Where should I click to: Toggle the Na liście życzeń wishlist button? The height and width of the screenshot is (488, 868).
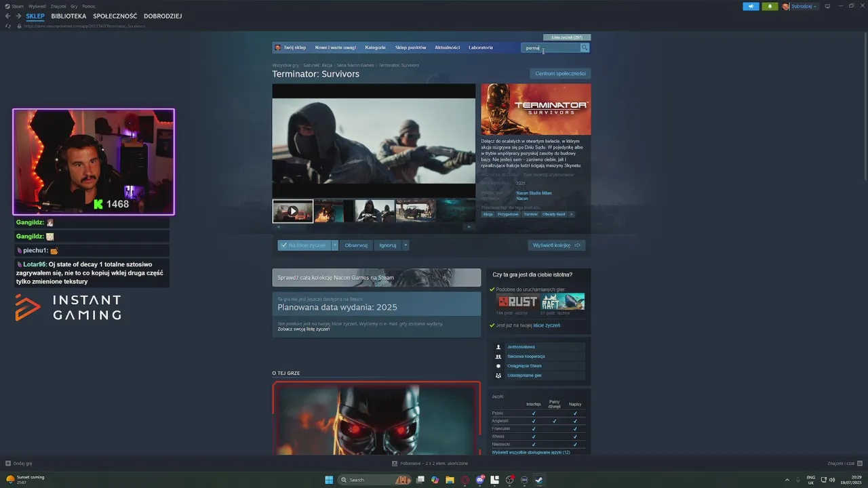click(304, 245)
